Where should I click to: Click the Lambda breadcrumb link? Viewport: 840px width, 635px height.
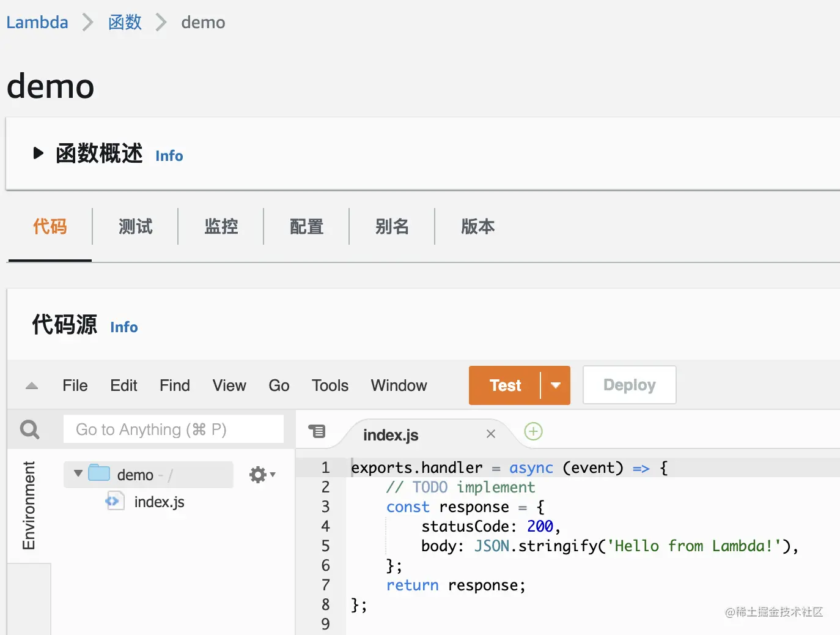37,23
